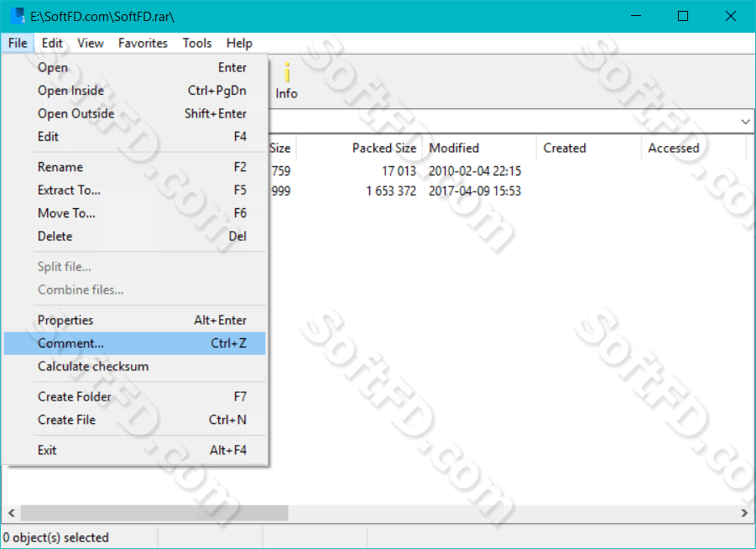The image size is (756, 549).
Task: Select Create File menu entry
Action: click(x=134, y=420)
